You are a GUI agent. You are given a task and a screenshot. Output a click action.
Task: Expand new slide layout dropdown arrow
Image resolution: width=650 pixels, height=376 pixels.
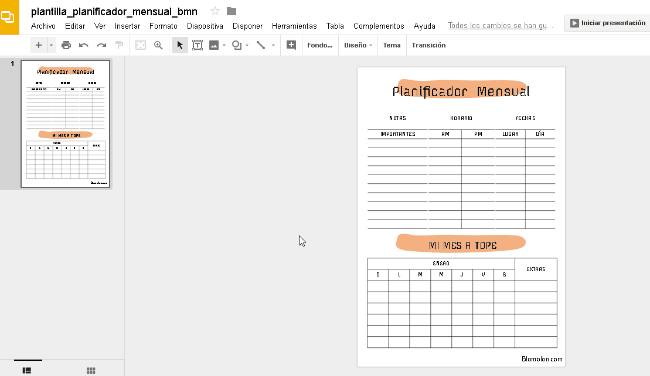pyautogui.click(x=51, y=45)
